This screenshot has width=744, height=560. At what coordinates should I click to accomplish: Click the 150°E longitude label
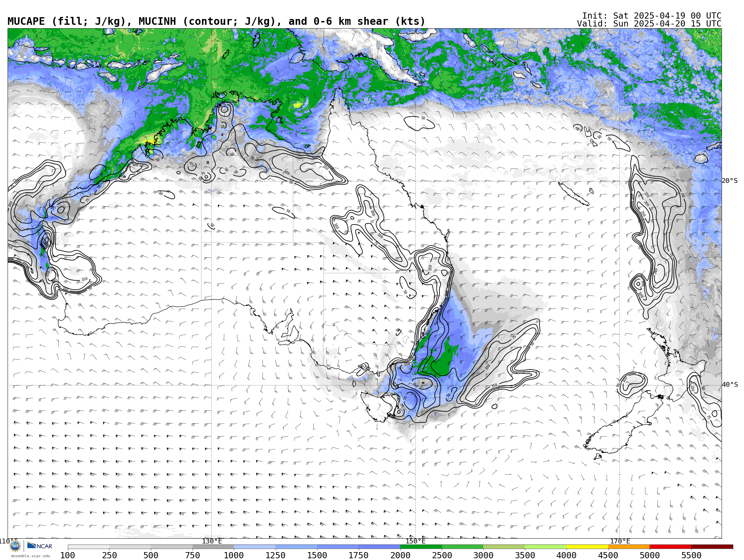[415, 541]
